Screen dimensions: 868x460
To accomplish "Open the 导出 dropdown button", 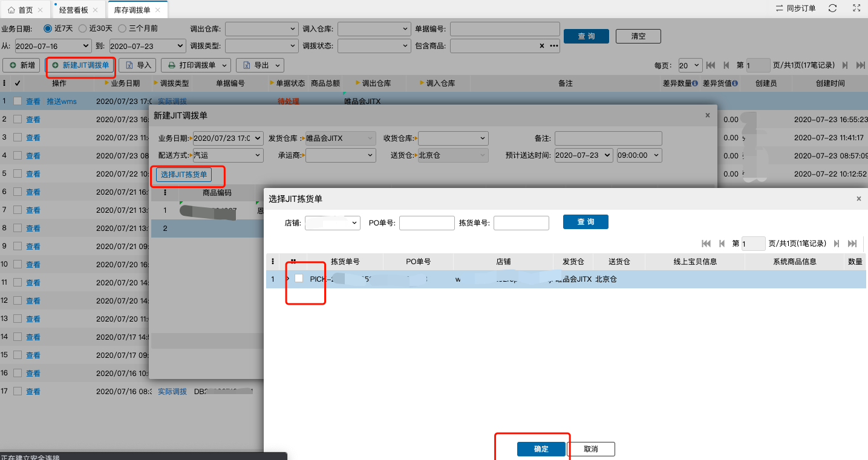I will click(x=259, y=65).
